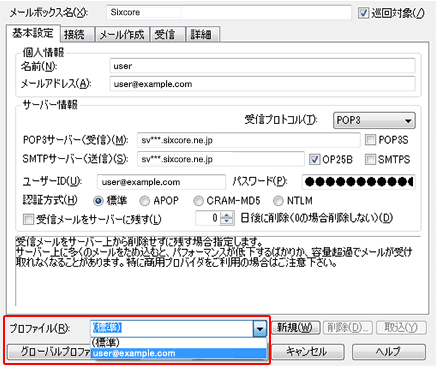Open the 接続 tab

pos(77,34)
